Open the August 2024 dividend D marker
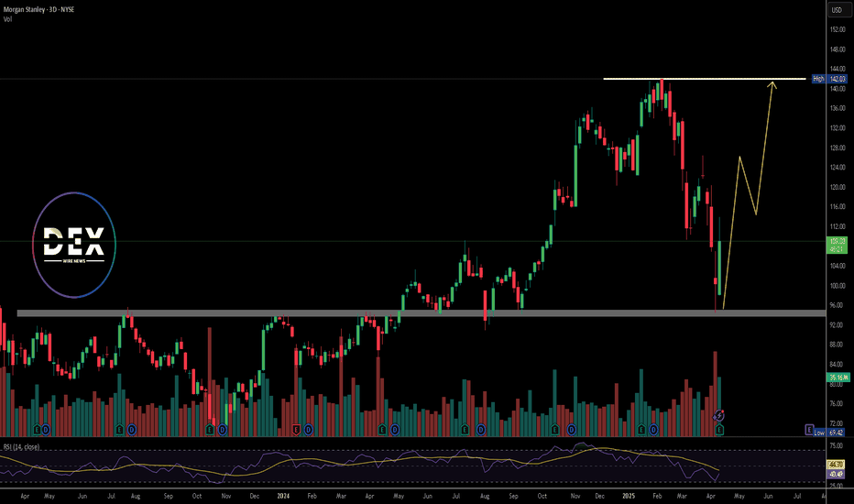 [x=480, y=430]
